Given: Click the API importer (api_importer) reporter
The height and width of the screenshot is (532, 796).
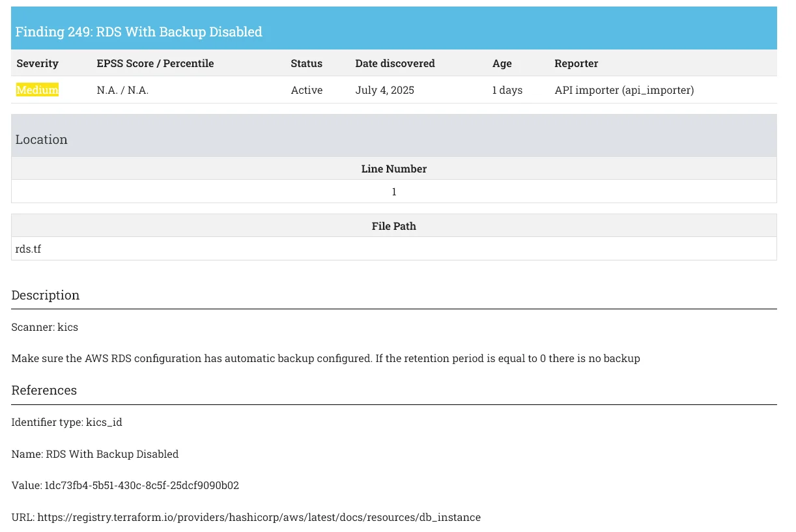Looking at the screenshot, I should tap(624, 90).
